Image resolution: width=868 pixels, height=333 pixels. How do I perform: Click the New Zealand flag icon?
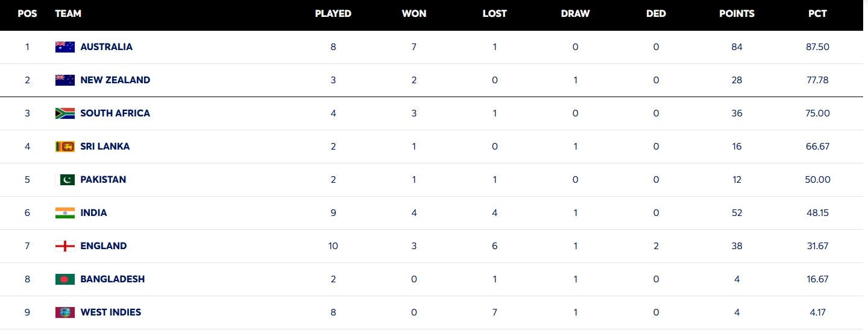(65, 80)
